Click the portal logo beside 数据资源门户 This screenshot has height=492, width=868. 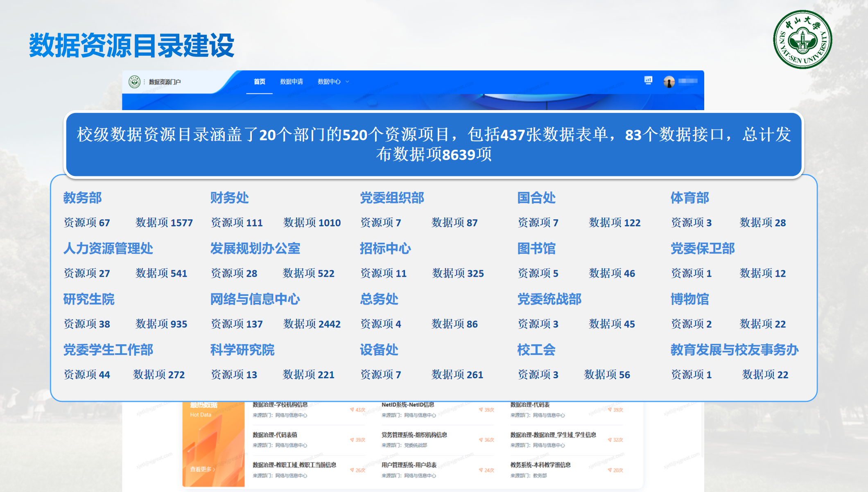tap(134, 82)
